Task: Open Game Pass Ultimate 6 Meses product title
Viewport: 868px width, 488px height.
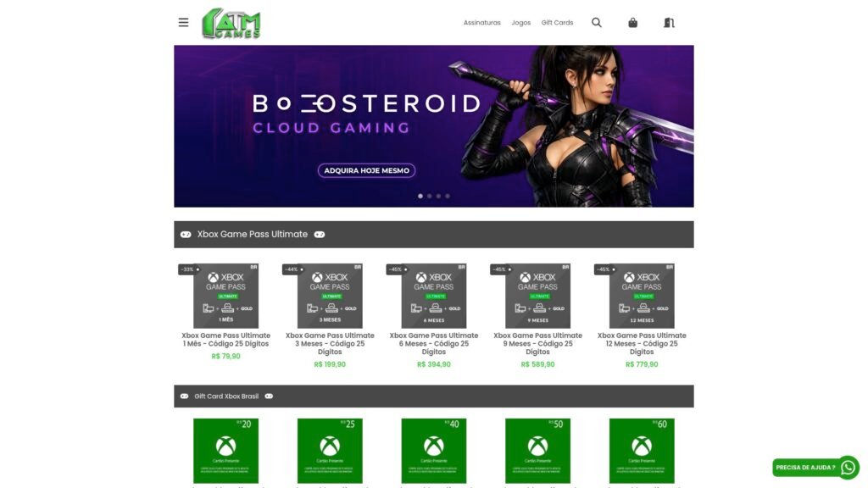Action: [433, 344]
